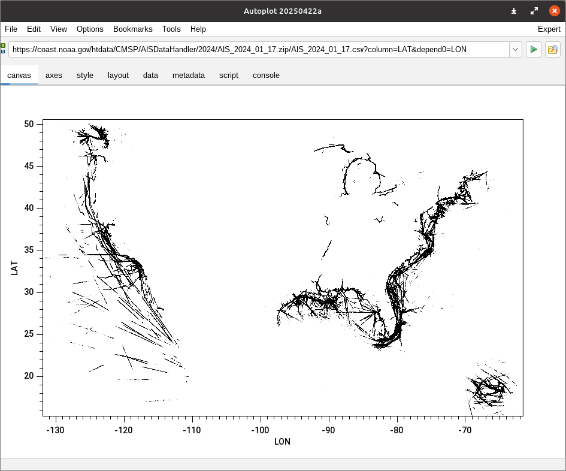This screenshot has width=566, height=471.
Task: Close the Autoplot window
Action: [x=554, y=11]
